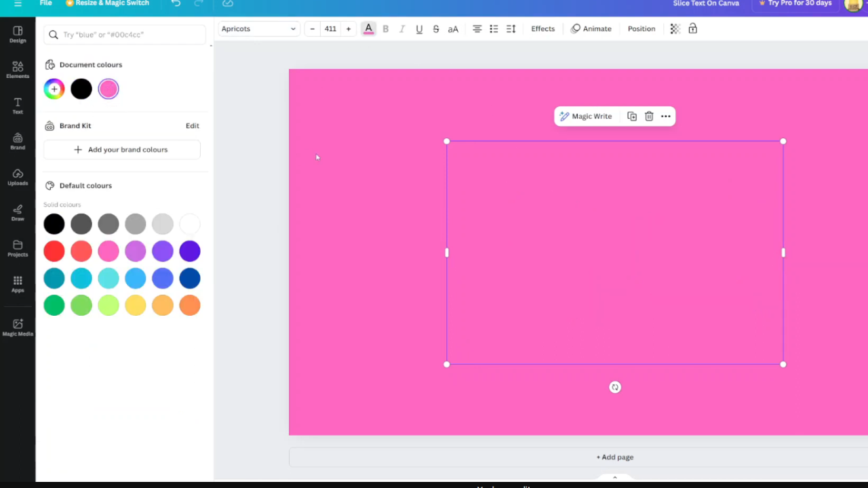This screenshot has width=868, height=488.
Task: Choose the red default colour swatch
Action: (x=54, y=251)
